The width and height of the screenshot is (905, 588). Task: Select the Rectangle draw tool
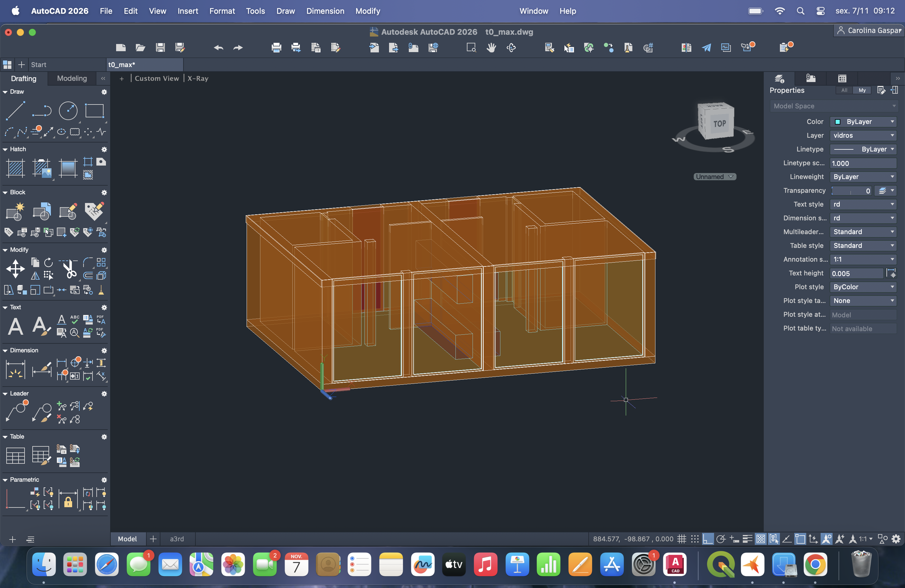coord(94,111)
